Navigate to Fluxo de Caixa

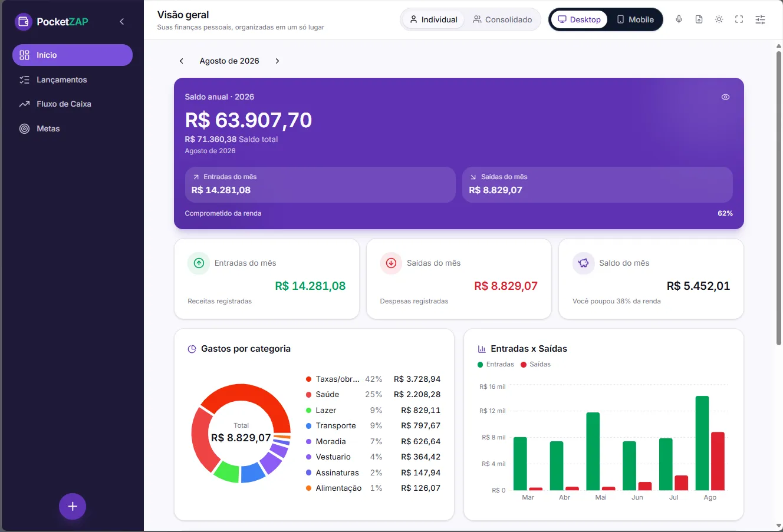click(x=73, y=104)
